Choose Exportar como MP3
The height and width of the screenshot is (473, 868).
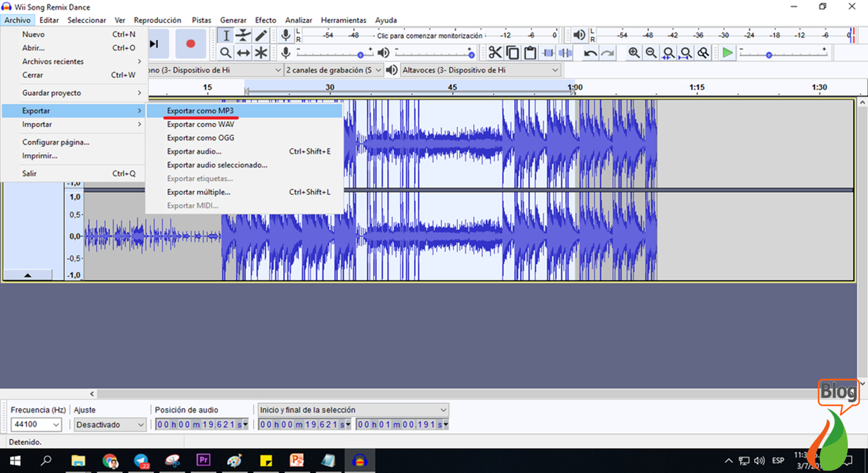[x=245, y=111]
